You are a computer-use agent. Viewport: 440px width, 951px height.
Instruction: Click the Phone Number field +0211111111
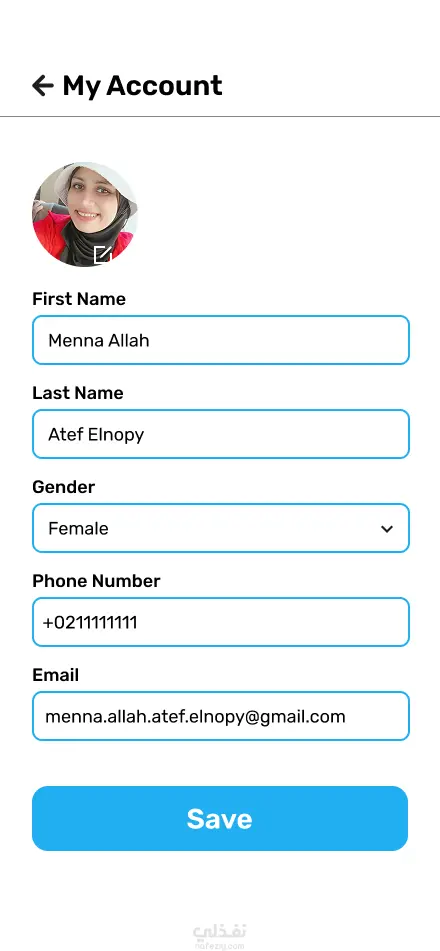coord(221,622)
